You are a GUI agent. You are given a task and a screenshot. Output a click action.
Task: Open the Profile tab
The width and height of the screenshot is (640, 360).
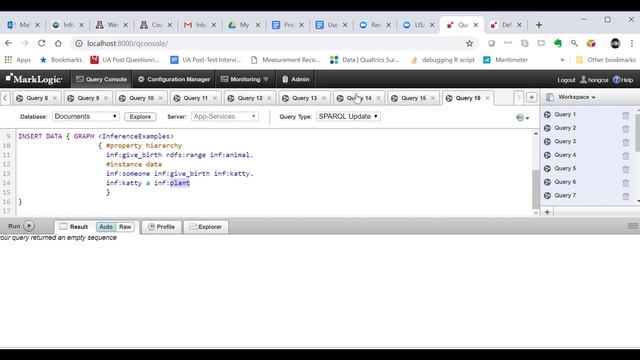[161, 227]
